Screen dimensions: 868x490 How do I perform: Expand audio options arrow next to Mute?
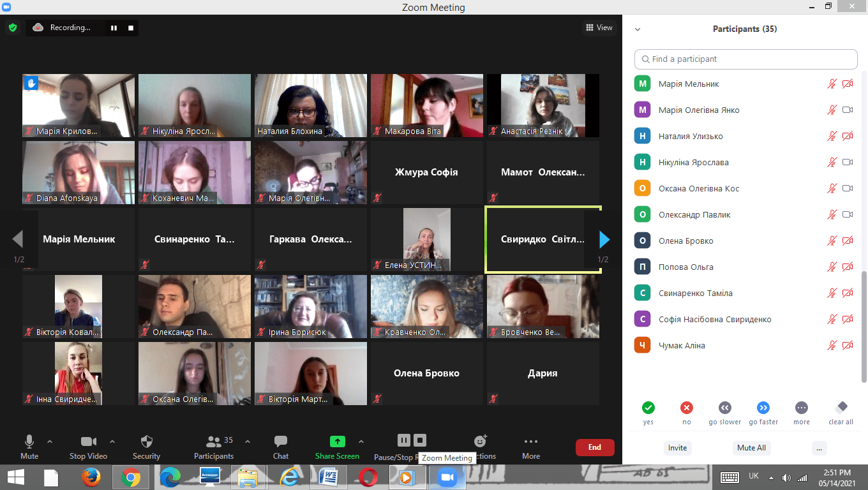coord(50,442)
